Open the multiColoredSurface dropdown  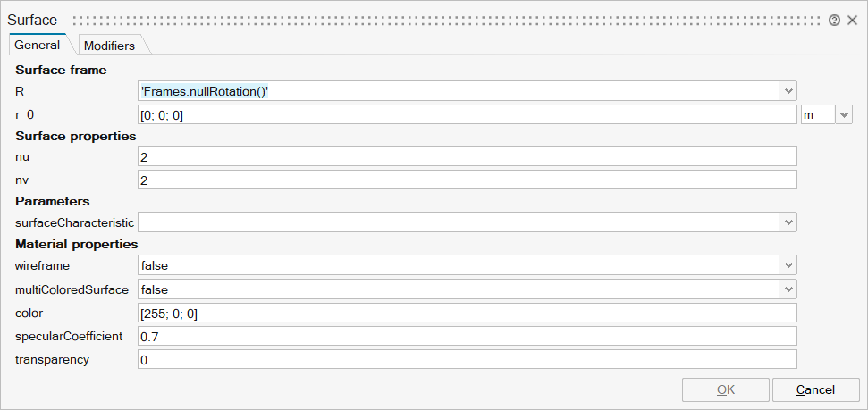[x=788, y=289]
